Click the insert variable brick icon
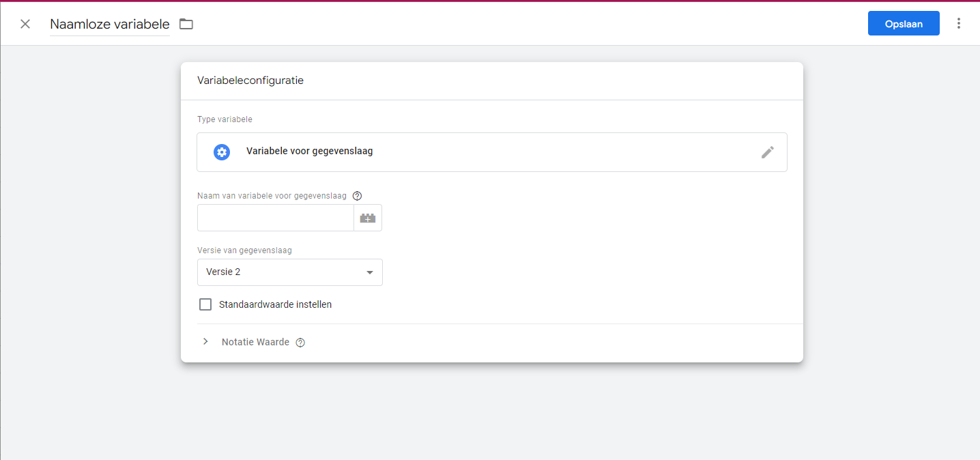980x460 pixels. [x=368, y=218]
